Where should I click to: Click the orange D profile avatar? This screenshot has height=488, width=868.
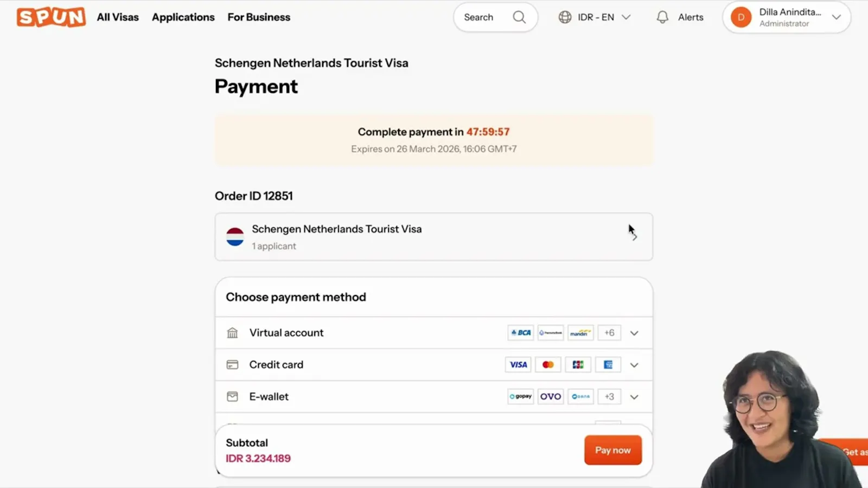[x=741, y=17]
